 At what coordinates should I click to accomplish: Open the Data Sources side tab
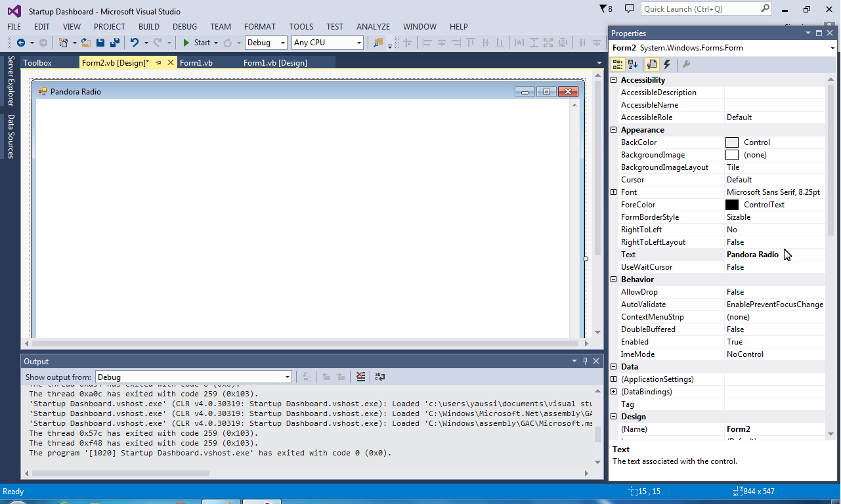tap(11, 136)
